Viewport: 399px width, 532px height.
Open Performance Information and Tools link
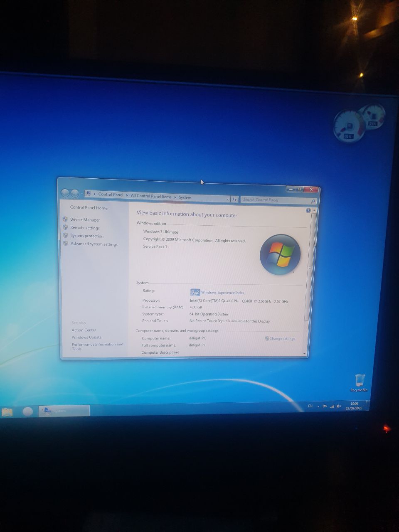98,347
